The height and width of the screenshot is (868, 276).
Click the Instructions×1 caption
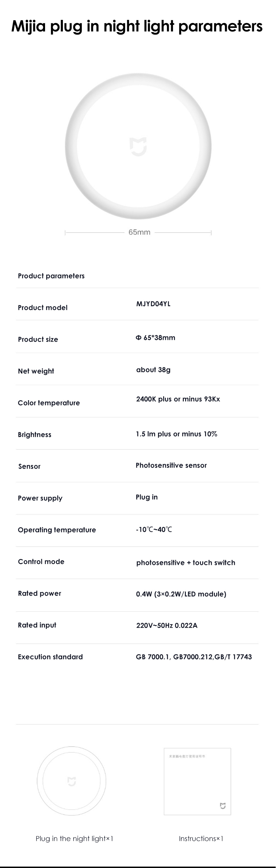click(201, 838)
